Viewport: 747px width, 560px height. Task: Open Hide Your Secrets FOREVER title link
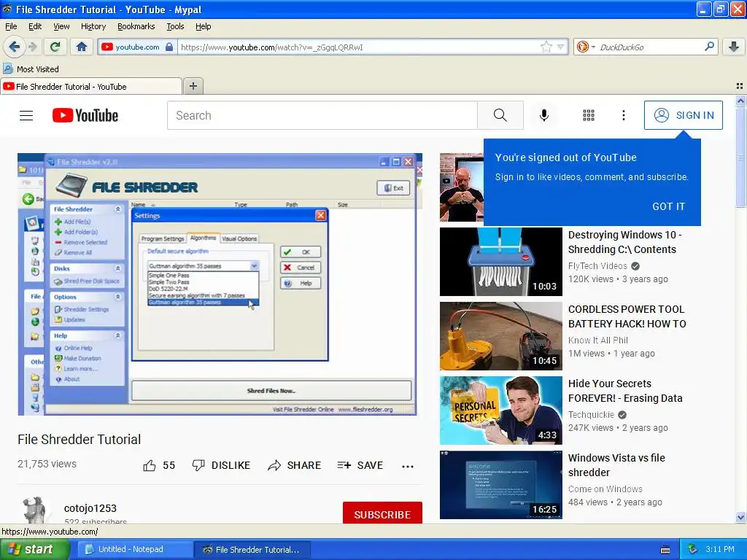[x=625, y=391]
